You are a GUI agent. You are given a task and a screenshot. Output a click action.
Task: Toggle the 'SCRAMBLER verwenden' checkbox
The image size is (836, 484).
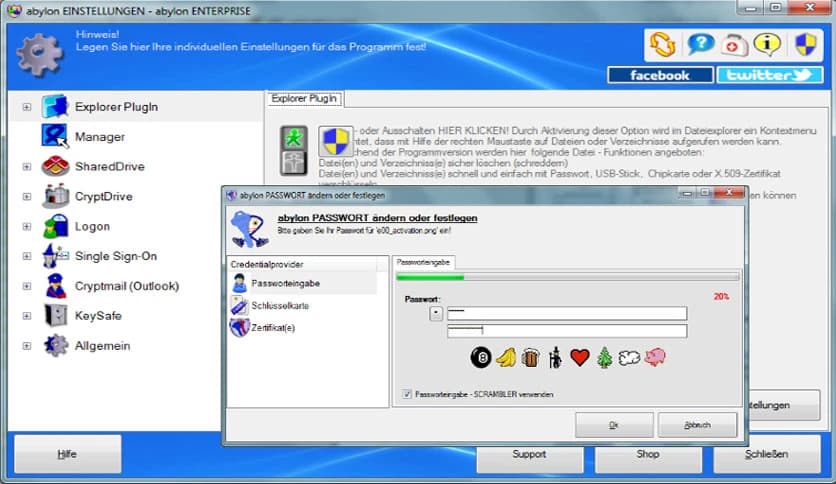pos(406,393)
